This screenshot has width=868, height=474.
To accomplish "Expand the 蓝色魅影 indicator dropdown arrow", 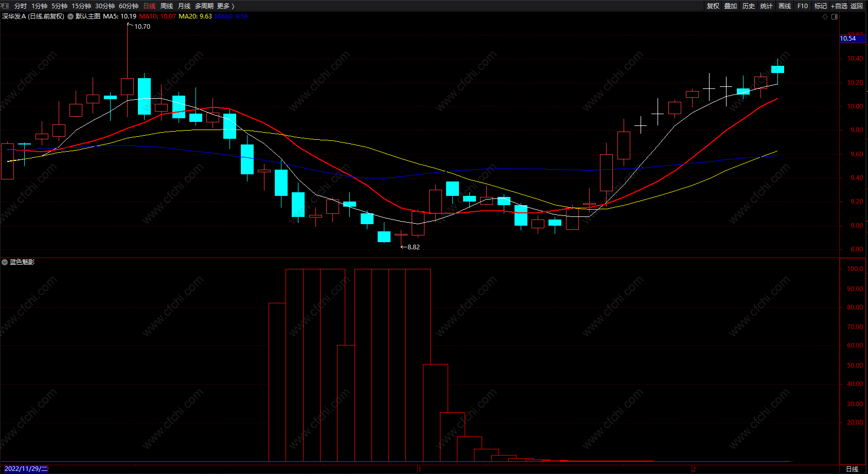I will [5, 262].
